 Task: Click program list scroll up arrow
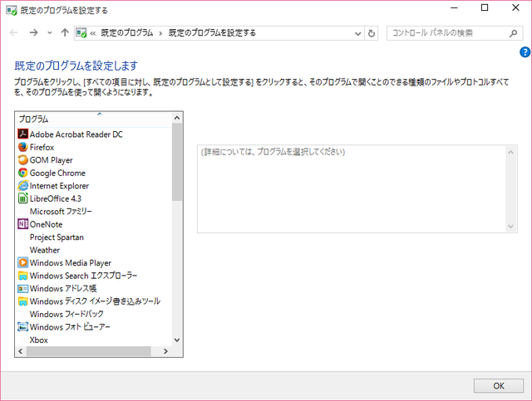(x=177, y=118)
